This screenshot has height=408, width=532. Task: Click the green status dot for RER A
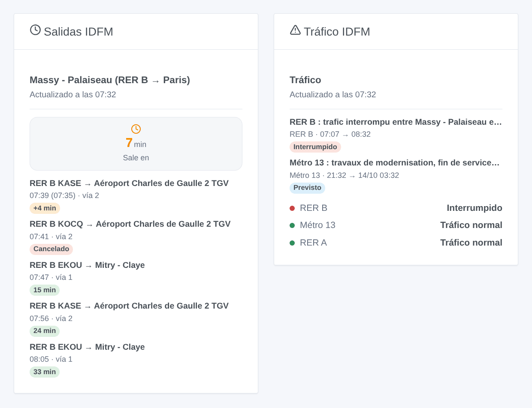(x=292, y=243)
